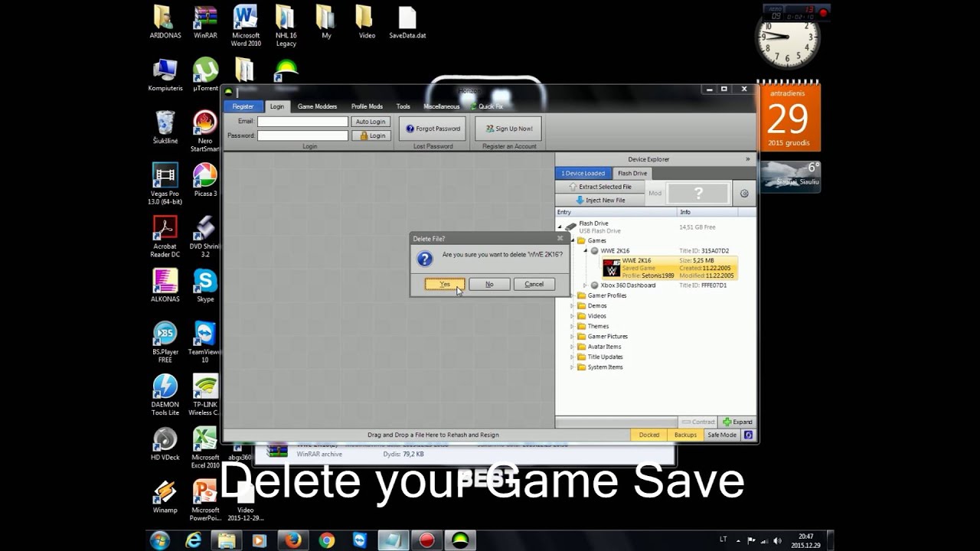Open Chrome from the taskbar
The width and height of the screenshot is (980, 551).
[326, 540]
